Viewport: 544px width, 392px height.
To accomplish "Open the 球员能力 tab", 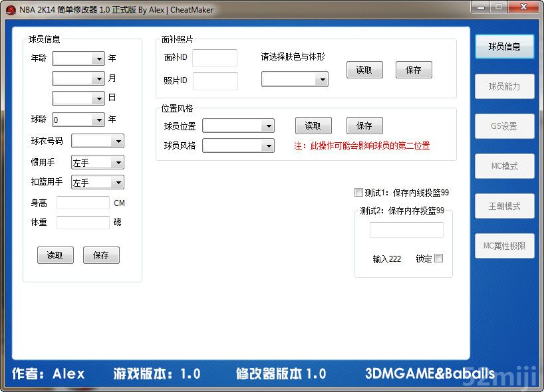I will click(x=504, y=87).
